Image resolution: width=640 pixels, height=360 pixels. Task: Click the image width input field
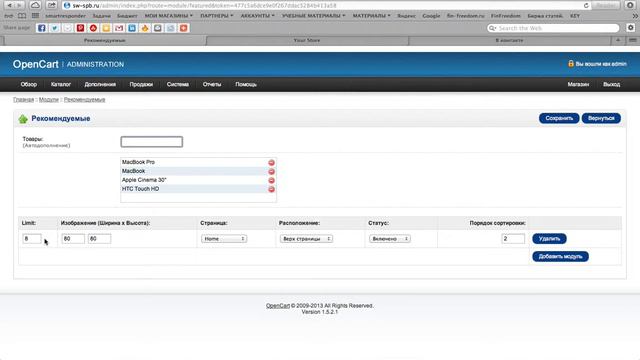coord(73,239)
